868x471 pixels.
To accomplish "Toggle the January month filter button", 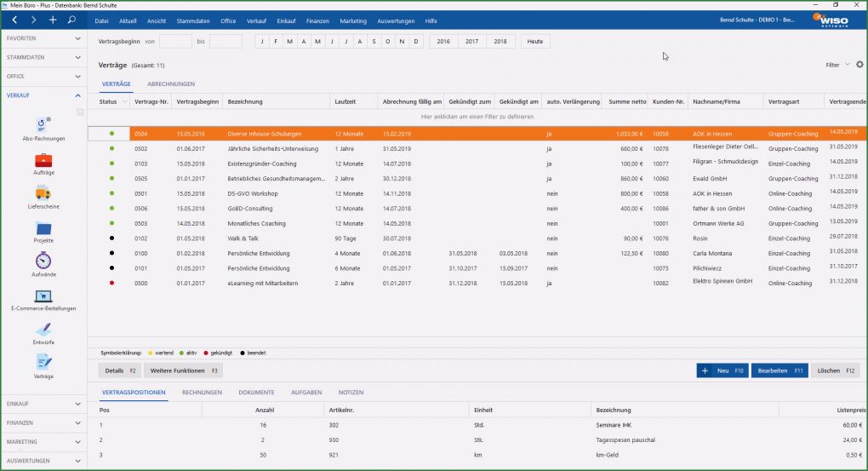I will point(262,41).
